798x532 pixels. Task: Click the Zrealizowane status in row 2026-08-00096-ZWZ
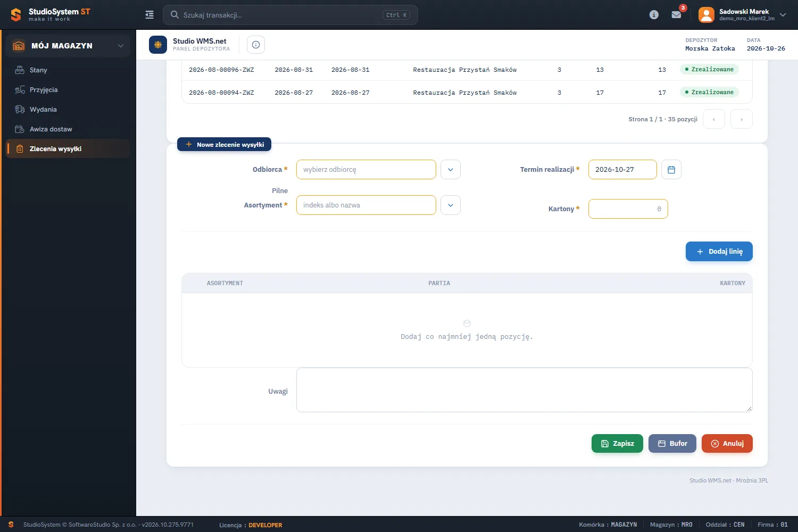pos(709,69)
